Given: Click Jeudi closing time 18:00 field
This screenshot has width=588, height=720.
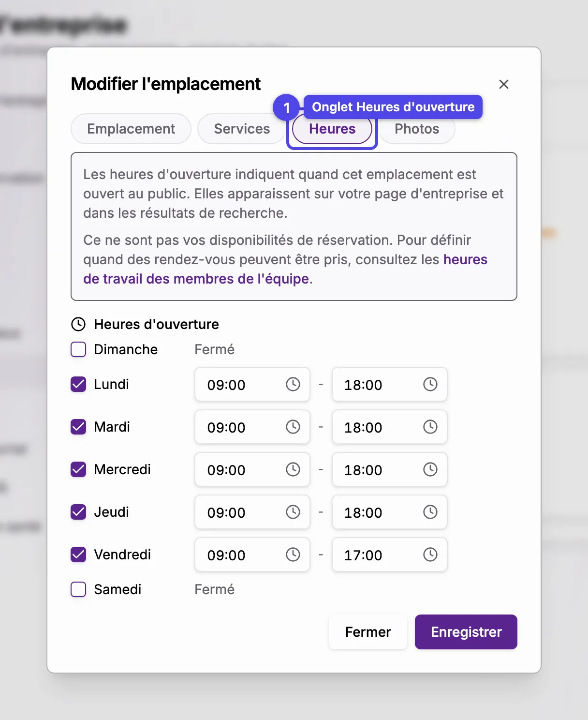Looking at the screenshot, I should [390, 512].
